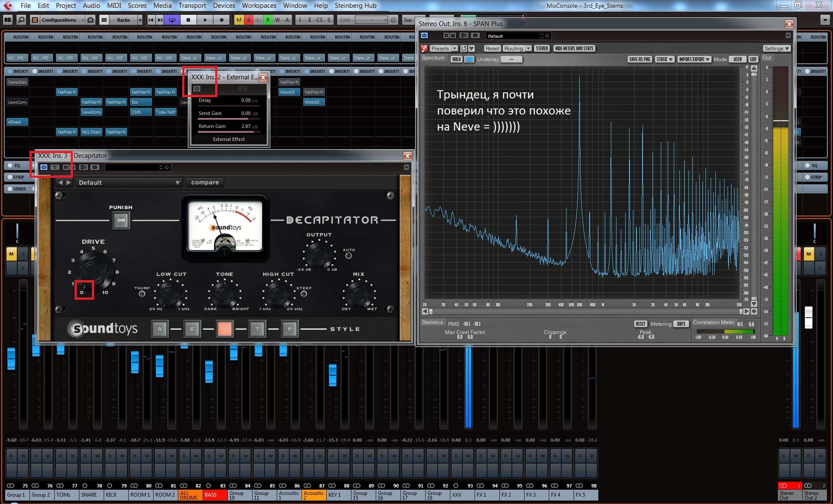This screenshot has height=504, width=833.
Task: Click the Reset button in SPAN Plus
Action: tap(492, 49)
